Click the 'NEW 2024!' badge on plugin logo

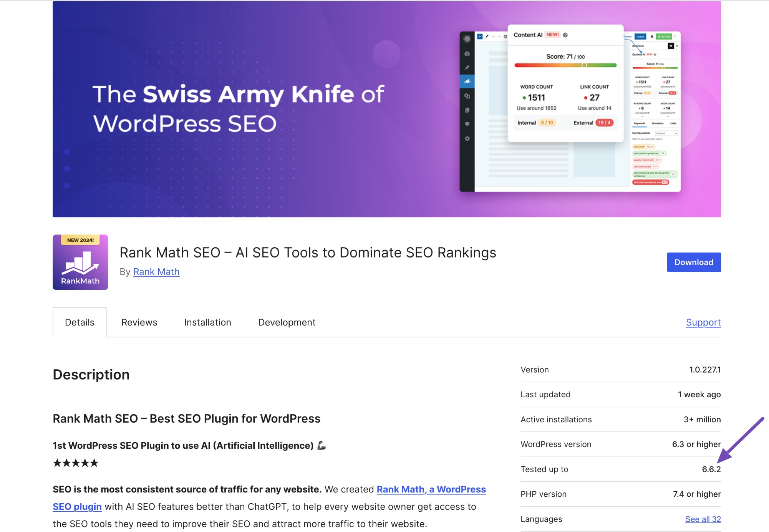click(x=80, y=240)
